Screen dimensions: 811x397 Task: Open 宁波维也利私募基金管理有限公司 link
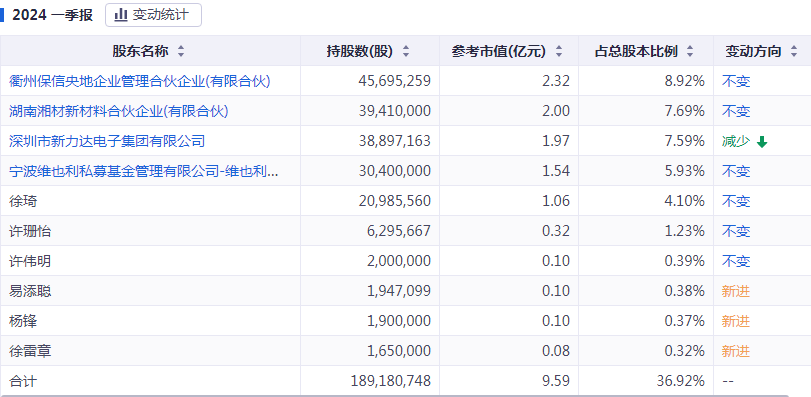(x=144, y=171)
